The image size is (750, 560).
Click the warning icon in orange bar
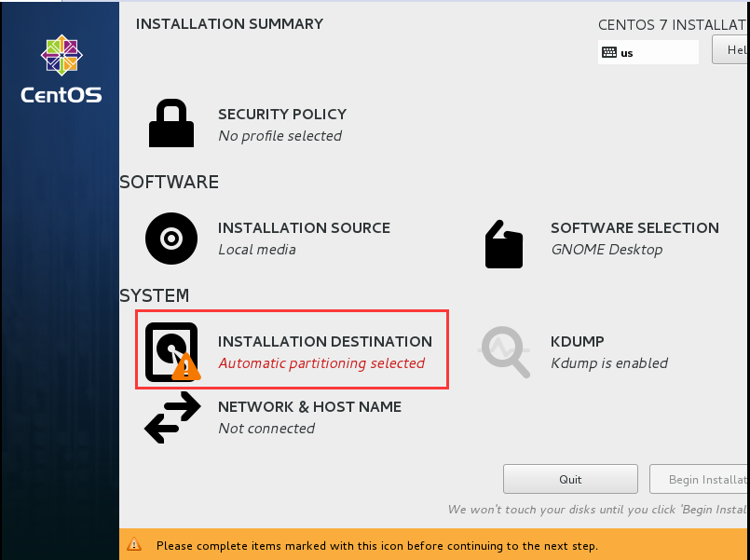[134, 544]
